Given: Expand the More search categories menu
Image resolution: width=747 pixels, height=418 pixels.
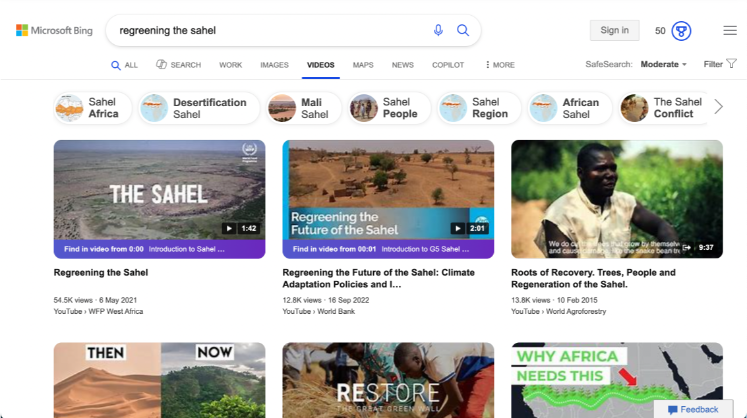Looking at the screenshot, I should tap(499, 65).
